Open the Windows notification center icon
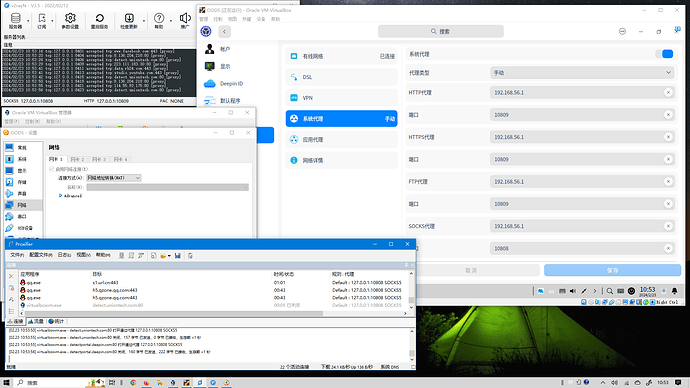 678,383
